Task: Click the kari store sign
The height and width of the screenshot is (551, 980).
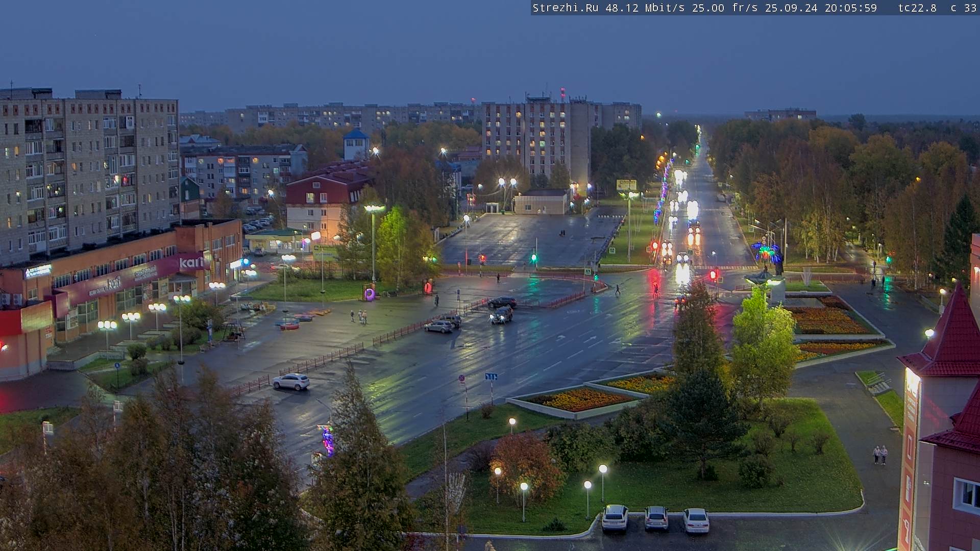Action: coord(191,263)
